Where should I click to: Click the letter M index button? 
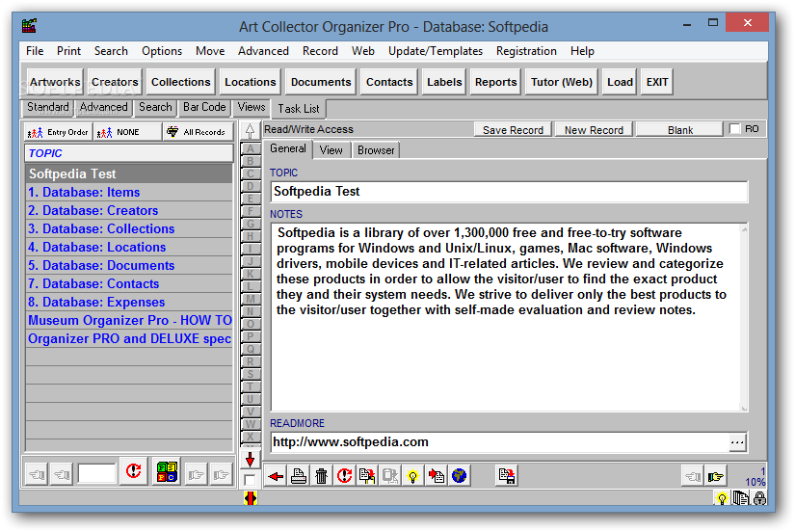pos(251,299)
